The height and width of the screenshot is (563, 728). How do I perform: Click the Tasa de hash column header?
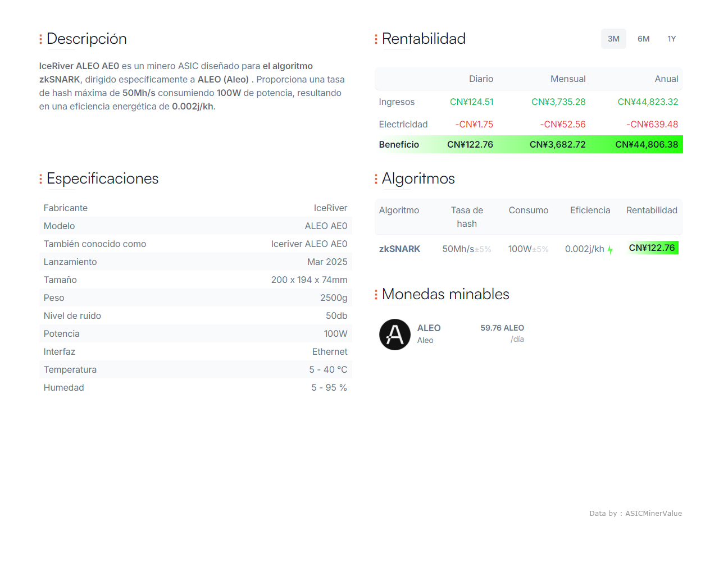pyautogui.click(x=467, y=217)
